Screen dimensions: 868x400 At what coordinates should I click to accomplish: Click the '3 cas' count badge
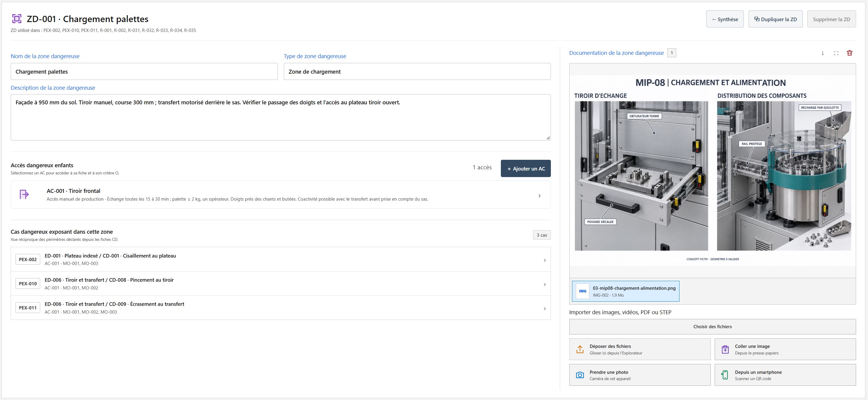[542, 235]
